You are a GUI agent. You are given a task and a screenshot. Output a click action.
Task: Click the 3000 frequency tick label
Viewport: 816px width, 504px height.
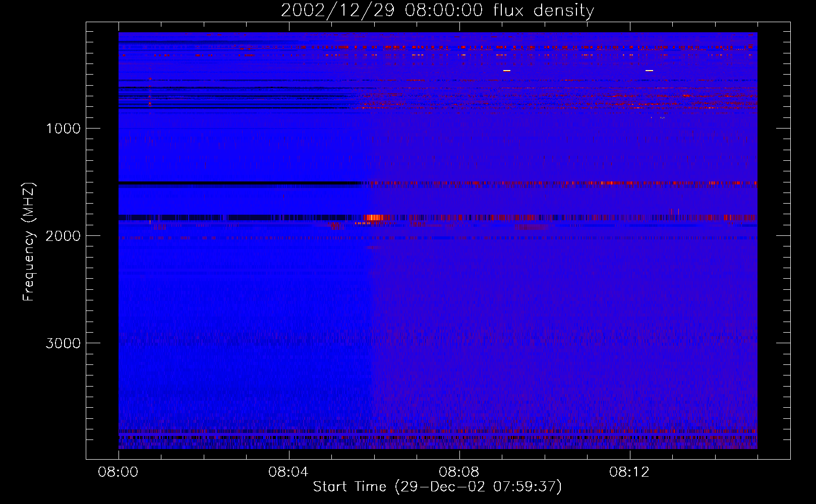pyautogui.click(x=63, y=343)
